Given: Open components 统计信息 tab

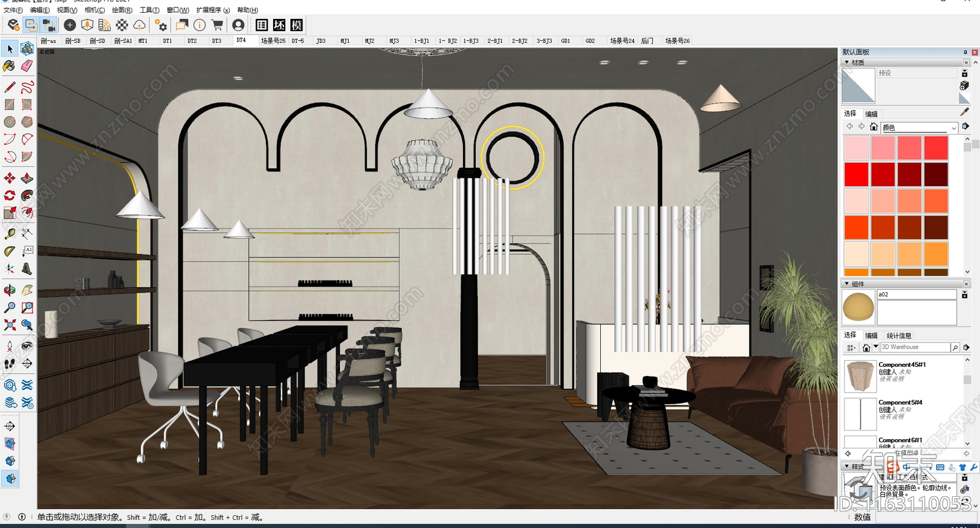Looking at the screenshot, I should 899,336.
